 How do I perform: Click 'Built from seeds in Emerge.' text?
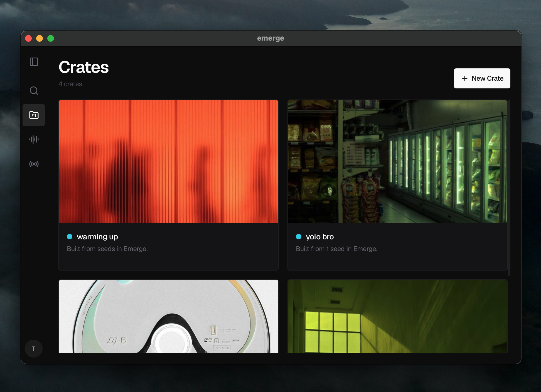coord(107,249)
